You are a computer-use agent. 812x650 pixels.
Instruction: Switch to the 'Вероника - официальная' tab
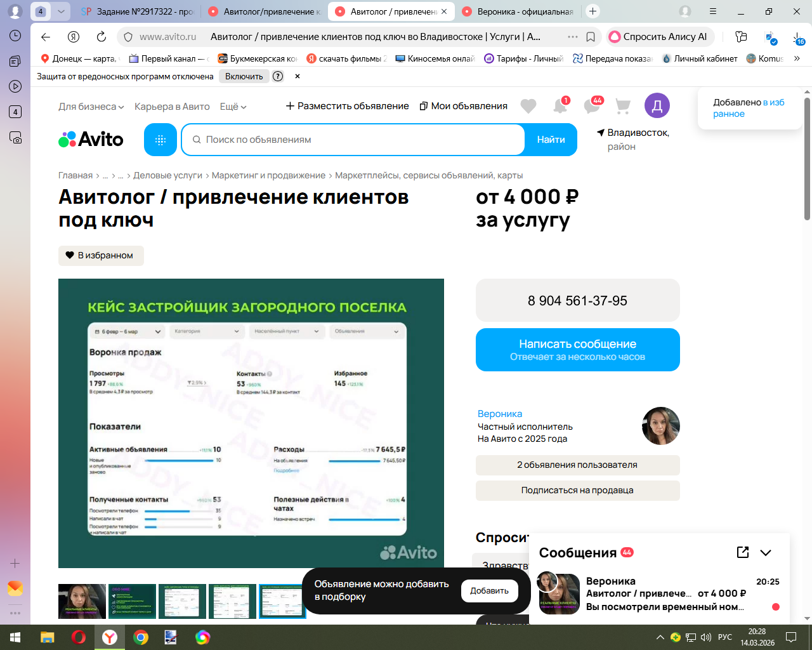[518, 11]
